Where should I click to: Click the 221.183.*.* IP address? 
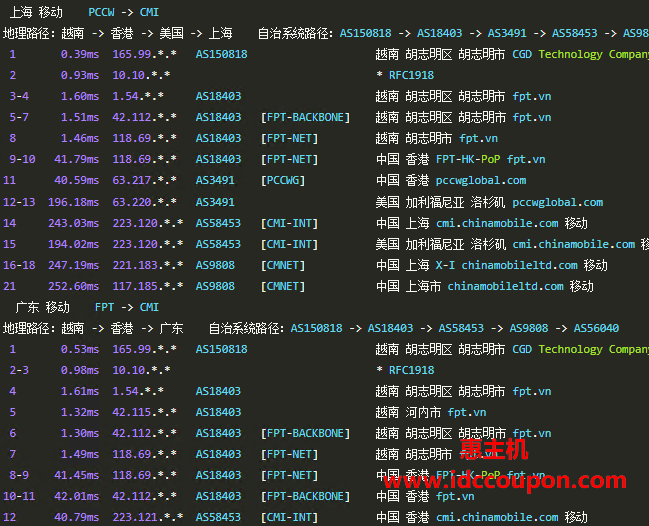click(147, 265)
